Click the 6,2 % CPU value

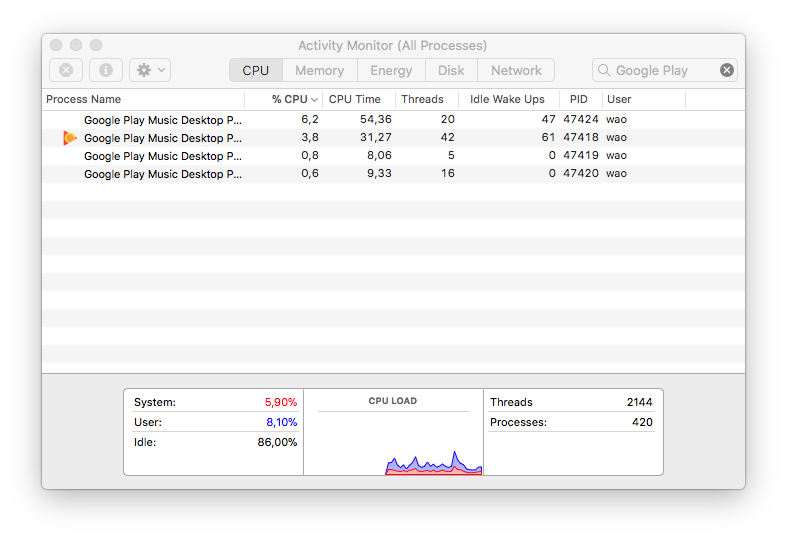310,119
